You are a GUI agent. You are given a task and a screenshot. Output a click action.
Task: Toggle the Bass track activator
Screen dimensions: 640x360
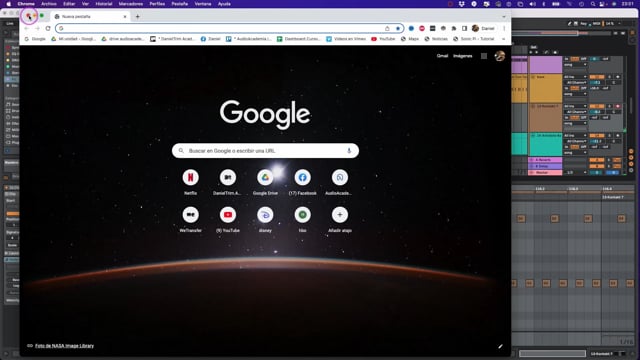pyautogui.click(x=597, y=77)
